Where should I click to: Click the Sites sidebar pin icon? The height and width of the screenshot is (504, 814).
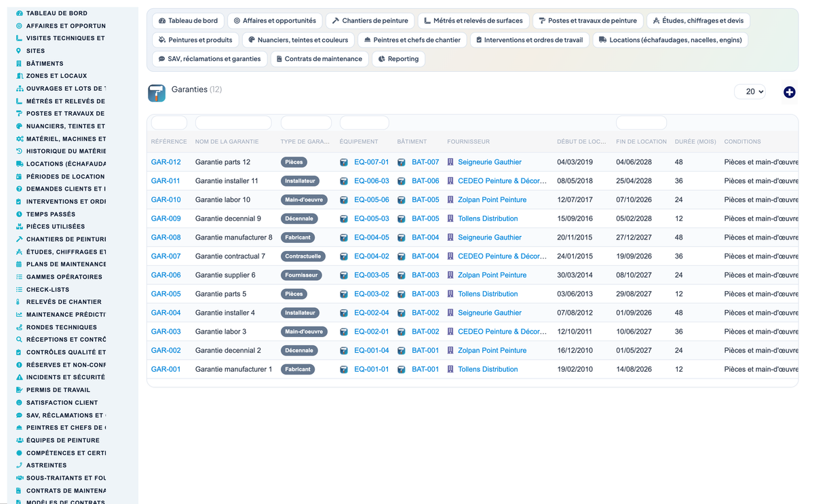click(19, 51)
